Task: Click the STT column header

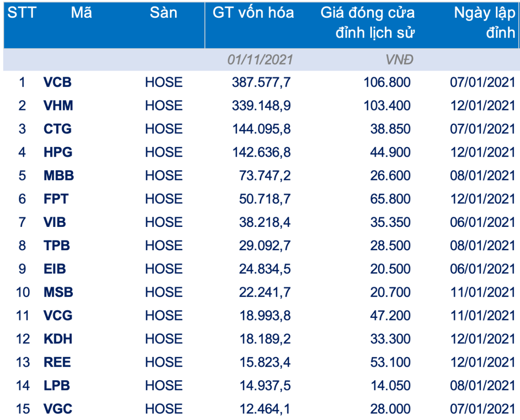Action: tap(22, 13)
